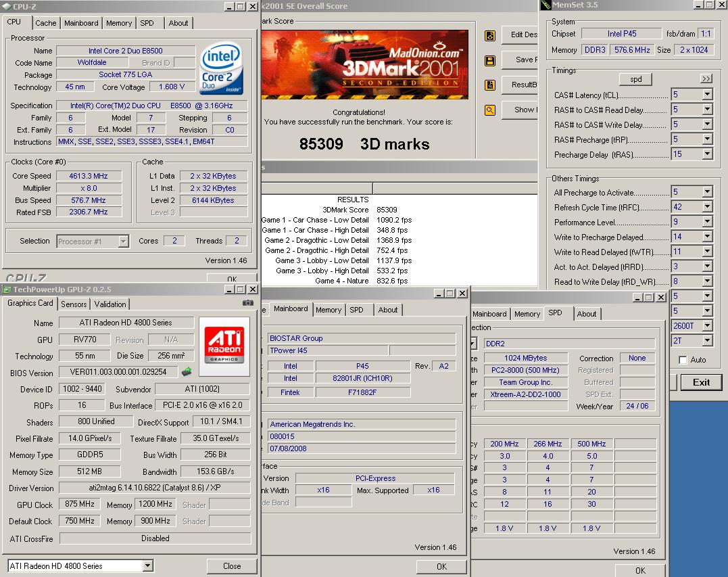Open the Mainboard tab in top CPU-Z window
This screenshot has width=728, height=577.
click(x=81, y=23)
